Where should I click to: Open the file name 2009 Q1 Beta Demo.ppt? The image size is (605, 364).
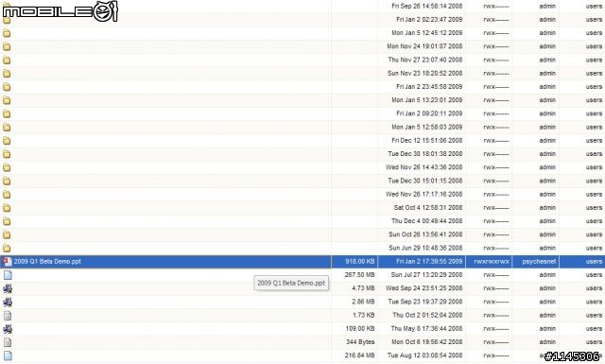47,262
